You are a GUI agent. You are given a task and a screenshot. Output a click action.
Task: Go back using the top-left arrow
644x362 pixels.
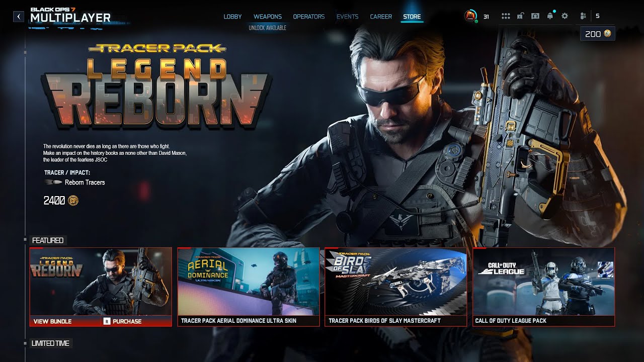tap(19, 17)
